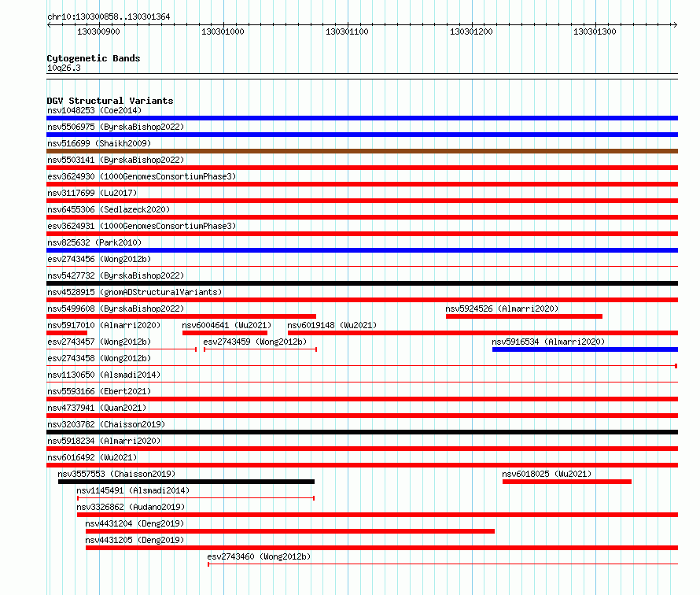Viewport: 700px width, 595px height.
Task: Click the red bar under nsv5924526
Action: 524,316
